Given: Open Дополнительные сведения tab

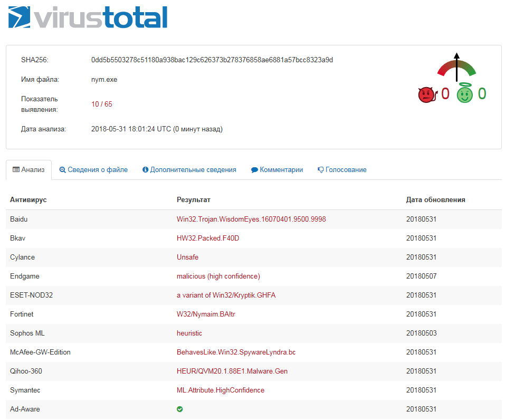Looking at the screenshot, I should (x=189, y=170).
